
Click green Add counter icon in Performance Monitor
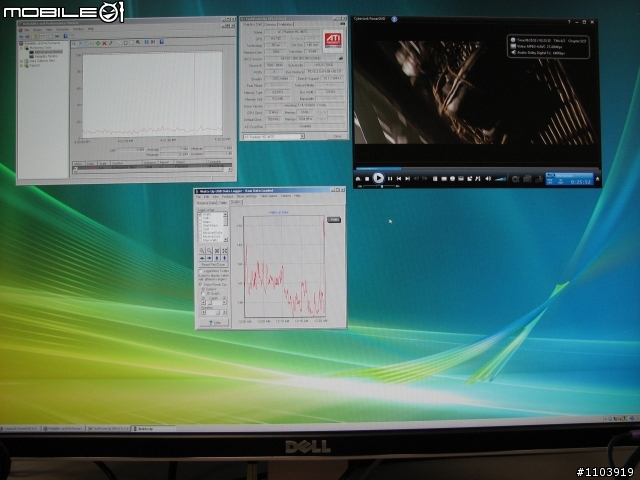click(98, 43)
